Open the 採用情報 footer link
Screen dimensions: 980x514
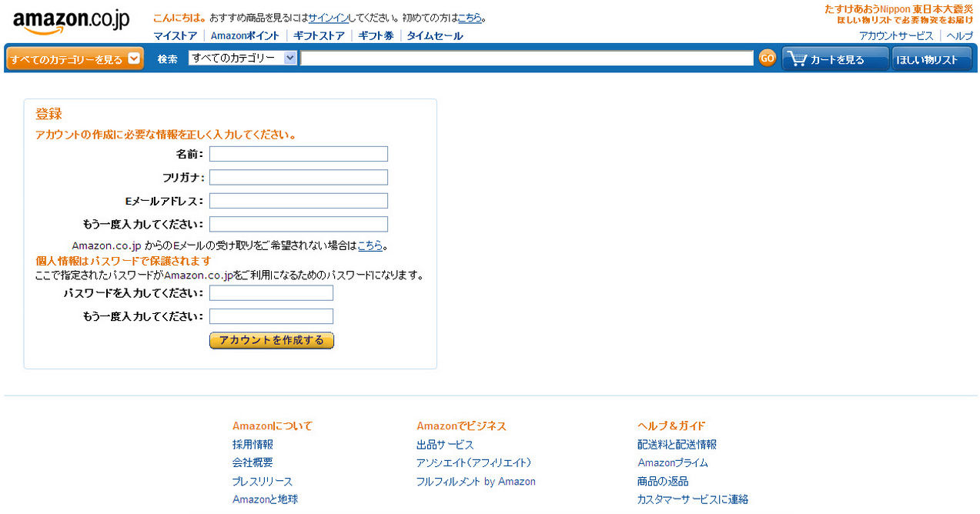(x=253, y=444)
